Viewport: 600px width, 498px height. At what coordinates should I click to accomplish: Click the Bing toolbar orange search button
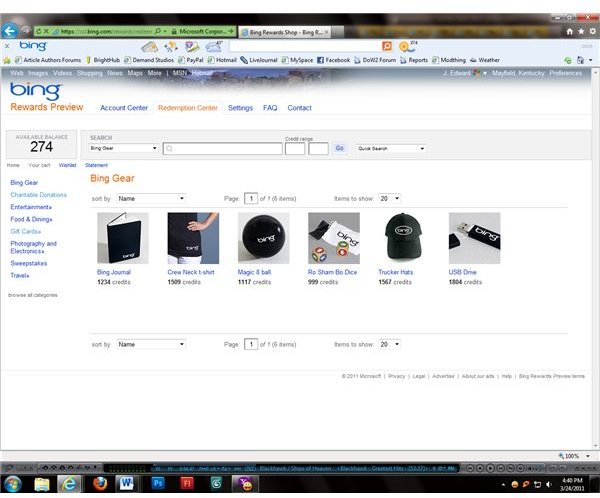[x=387, y=46]
